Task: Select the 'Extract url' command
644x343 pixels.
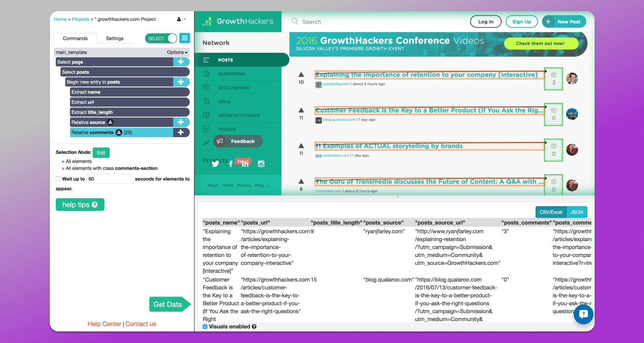Action: [130, 102]
